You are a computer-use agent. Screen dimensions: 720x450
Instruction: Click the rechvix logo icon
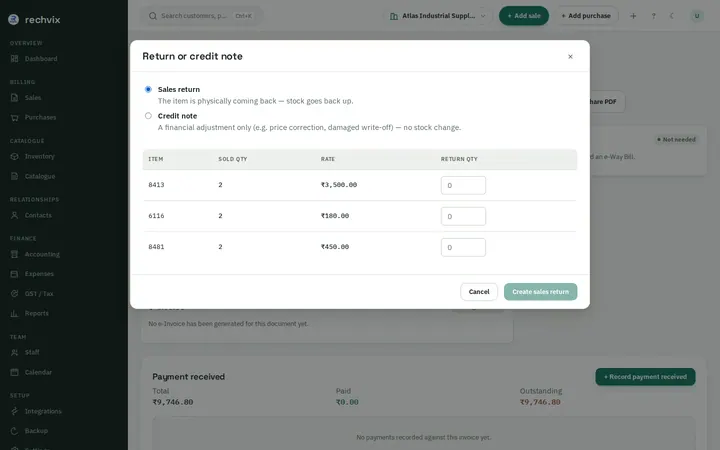pos(14,19)
